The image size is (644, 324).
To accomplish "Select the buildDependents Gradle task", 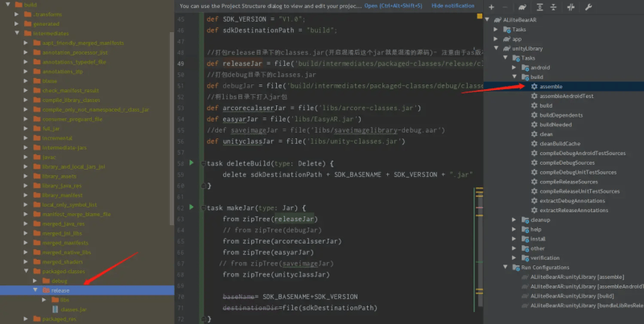I will [557, 115].
